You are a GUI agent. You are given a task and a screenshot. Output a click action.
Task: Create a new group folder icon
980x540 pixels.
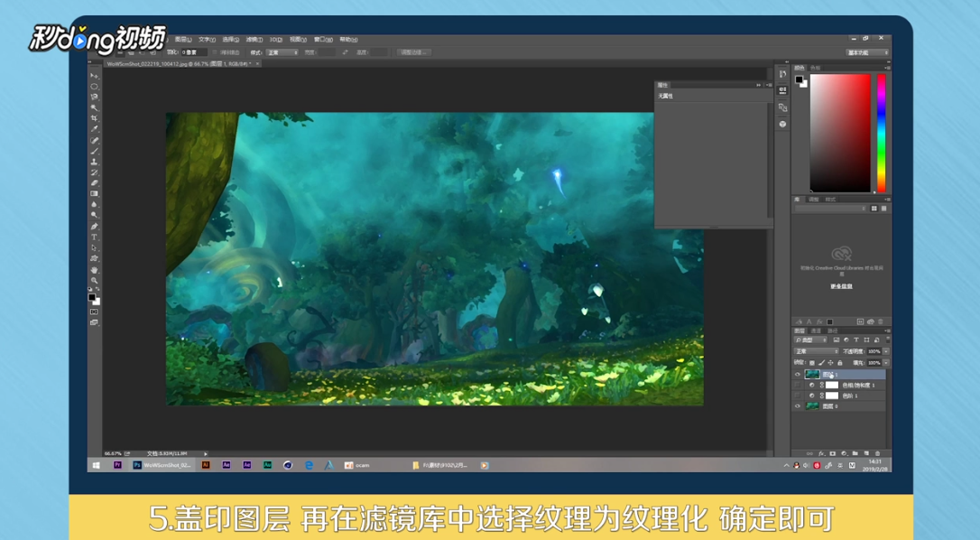pyautogui.click(x=855, y=453)
